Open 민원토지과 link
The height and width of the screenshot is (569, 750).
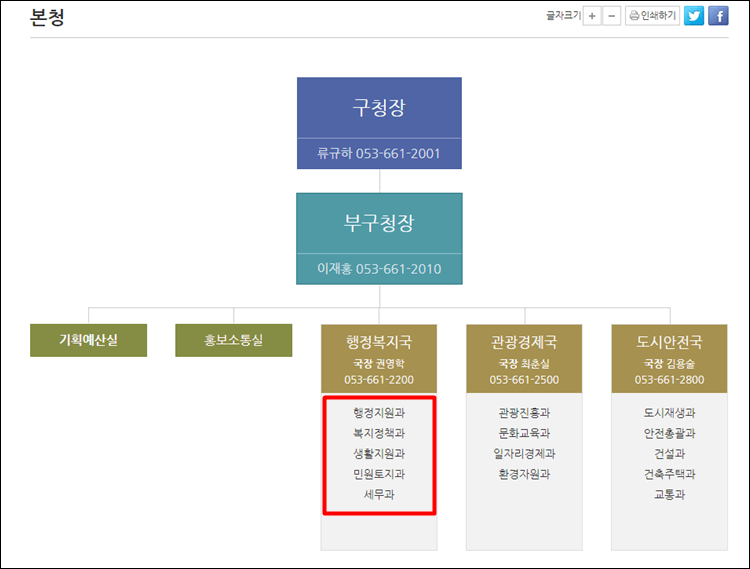[x=379, y=474]
